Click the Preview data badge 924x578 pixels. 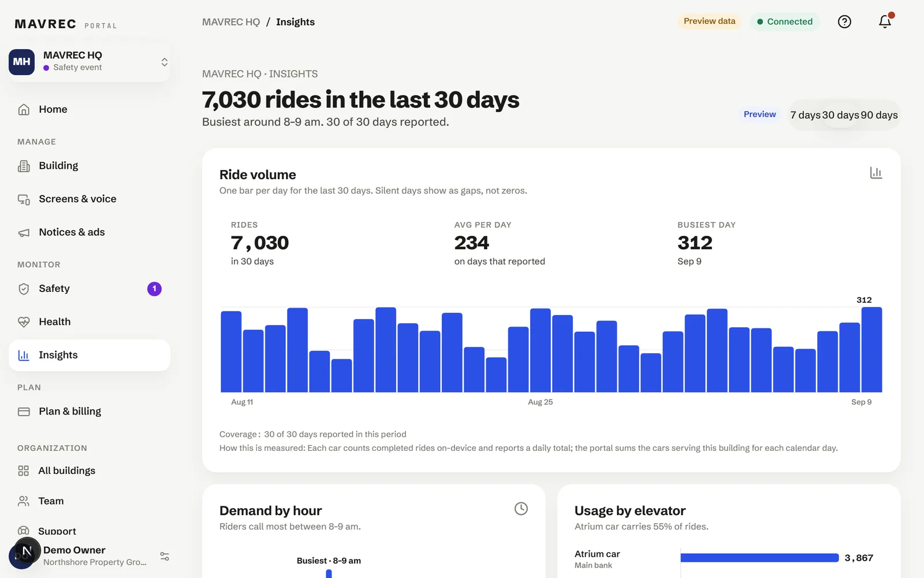[709, 21]
